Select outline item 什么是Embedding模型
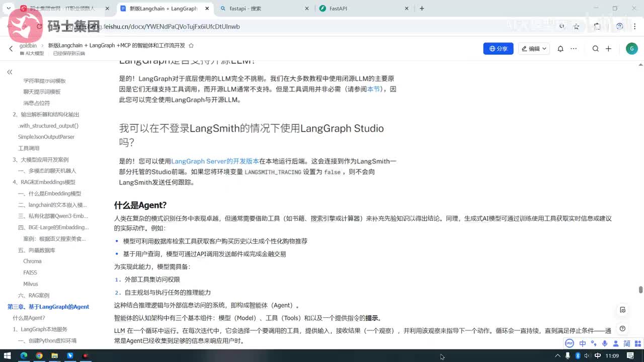 click(x=49, y=194)
